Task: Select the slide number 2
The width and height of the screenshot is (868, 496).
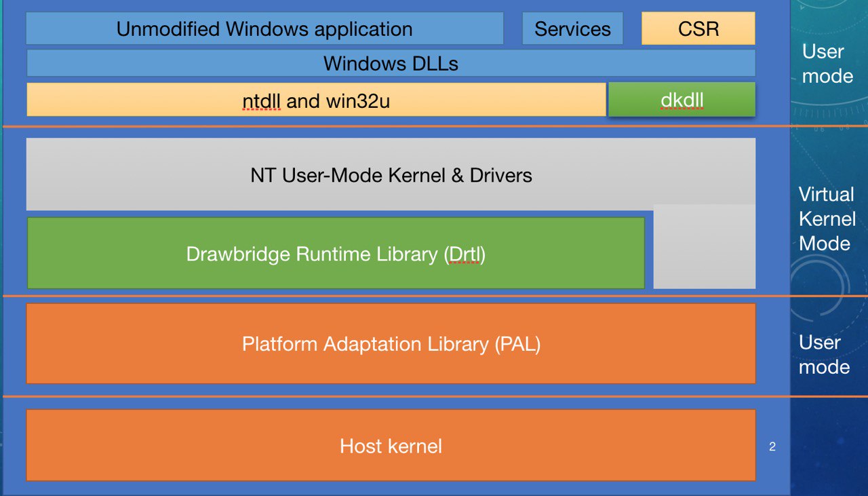Action: pos(772,446)
